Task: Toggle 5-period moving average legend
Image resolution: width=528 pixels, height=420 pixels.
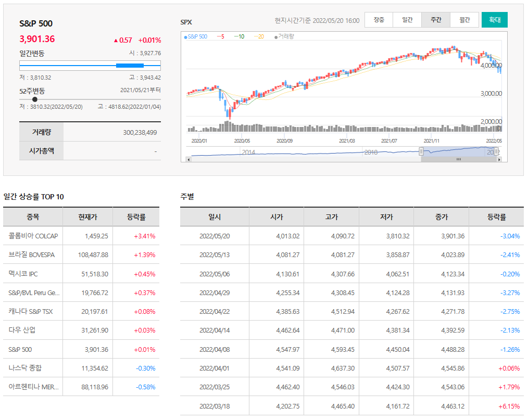Action: coord(221,36)
